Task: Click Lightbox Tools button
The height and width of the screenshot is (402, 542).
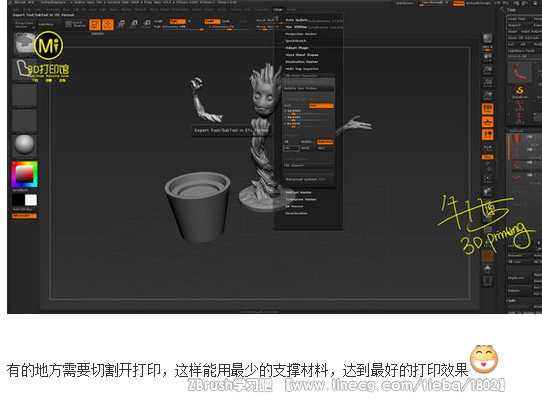Action: pyautogui.click(x=524, y=50)
